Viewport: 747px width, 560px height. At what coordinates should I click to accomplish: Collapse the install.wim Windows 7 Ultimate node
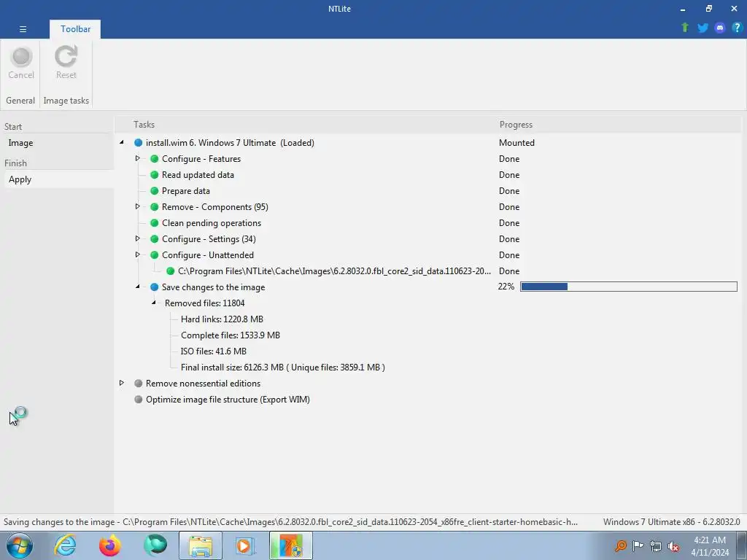122,142
